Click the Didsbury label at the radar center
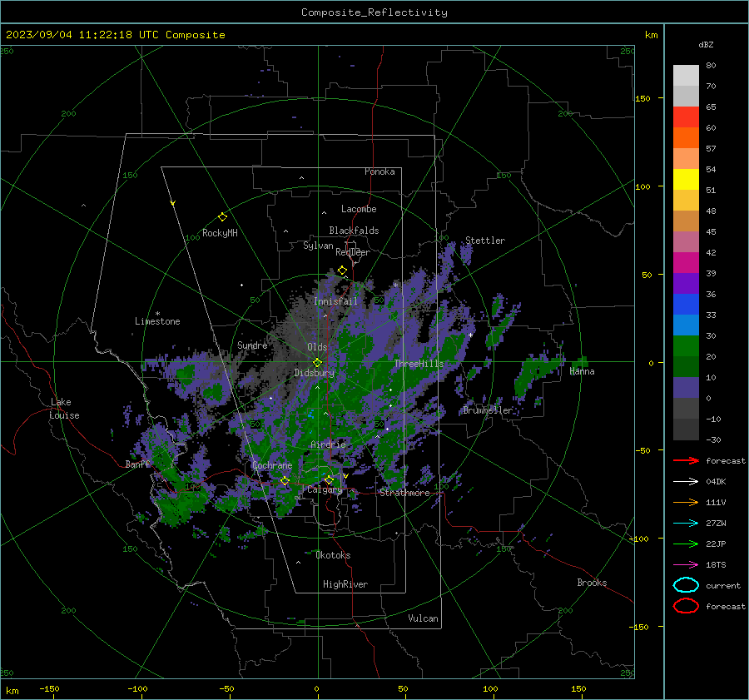The image size is (749, 700). [315, 373]
